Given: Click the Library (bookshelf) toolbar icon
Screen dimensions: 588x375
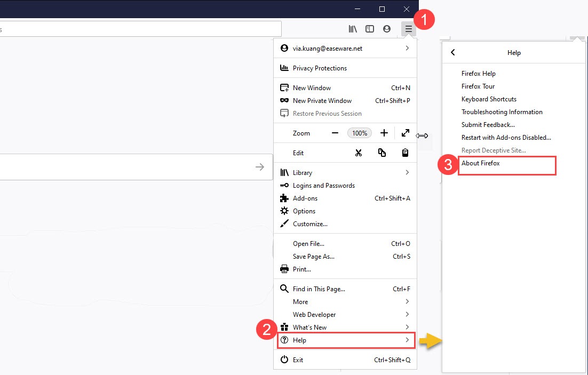Looking at the screenshot, I should 353,28.
